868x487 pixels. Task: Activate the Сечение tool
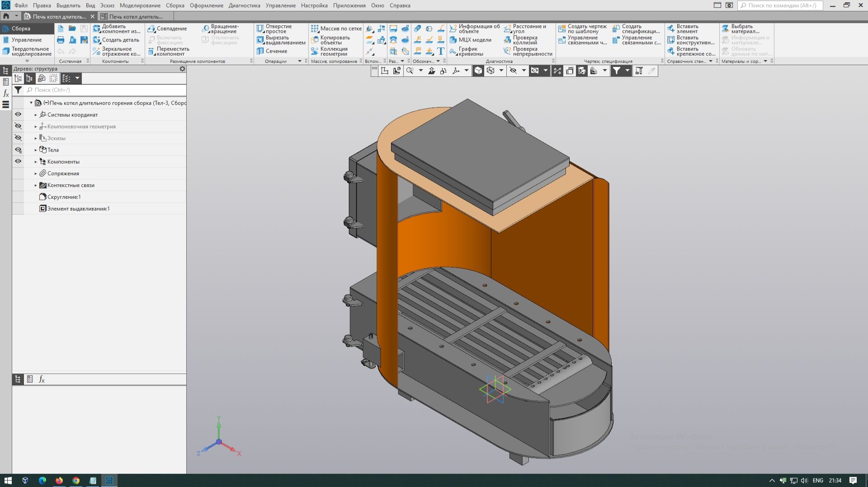coord(274,51)
